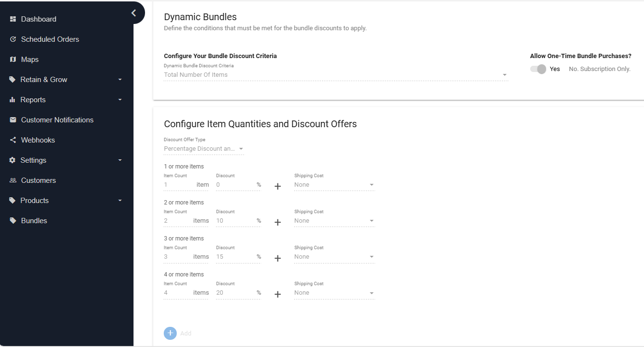This screenshot has height=347, width=644.
Task: Click the Add tier text label
Action: click(186, 333)
